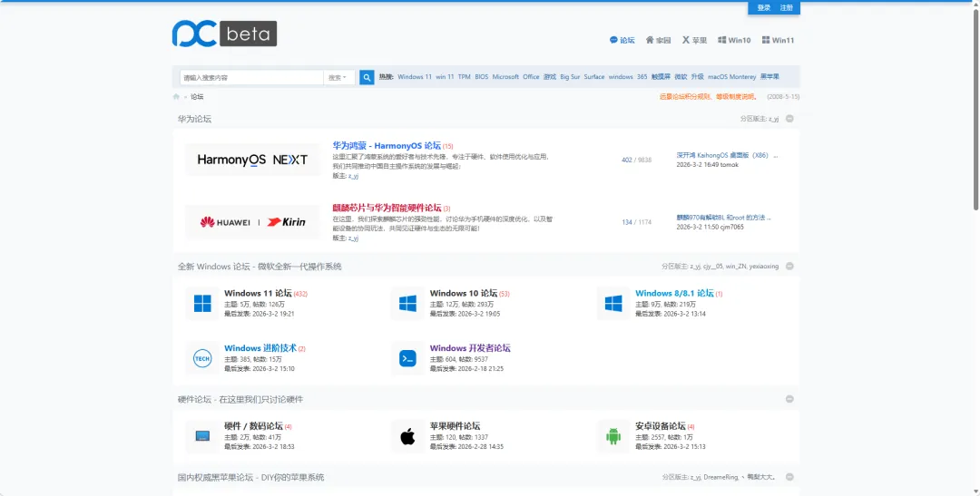
Task: Click the Android robot icon
Action: pyautogui.click(x=613, y=436)
